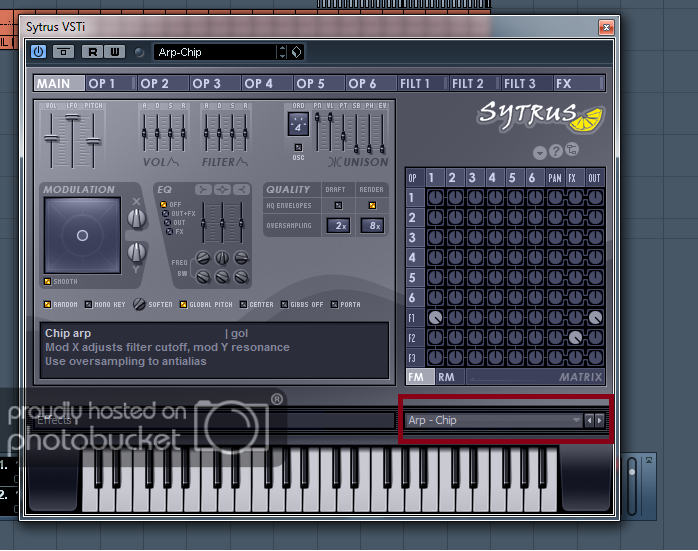Open the Arp-Chip program selector in header

(214, 52)
